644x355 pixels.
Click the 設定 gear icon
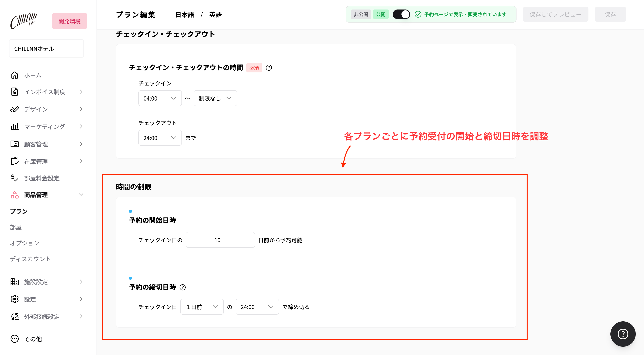click(14, 299)
